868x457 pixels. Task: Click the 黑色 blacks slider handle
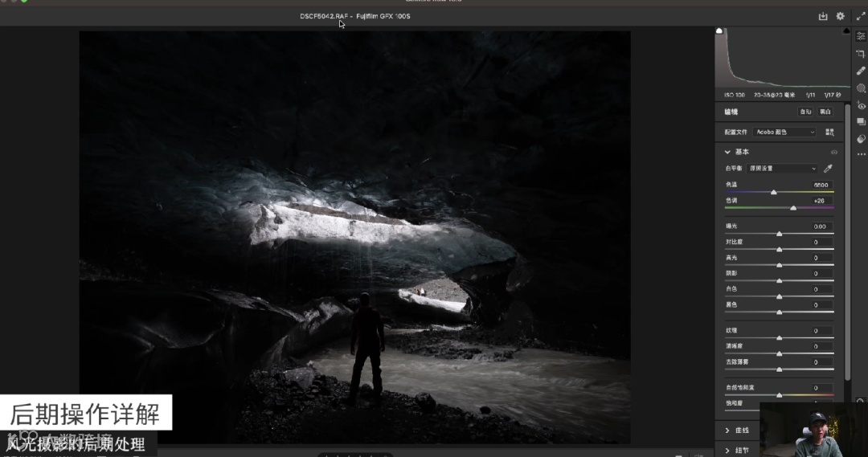click(x=780, y=312)
